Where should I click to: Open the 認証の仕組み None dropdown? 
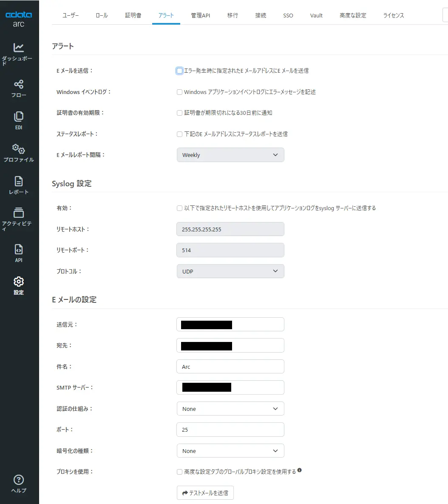point(230,409)
